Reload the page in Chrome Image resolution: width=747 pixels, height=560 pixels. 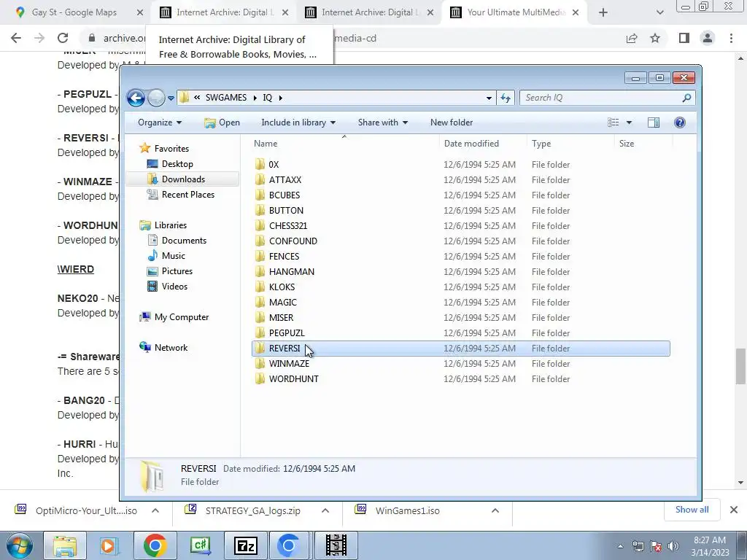point(63,38)
